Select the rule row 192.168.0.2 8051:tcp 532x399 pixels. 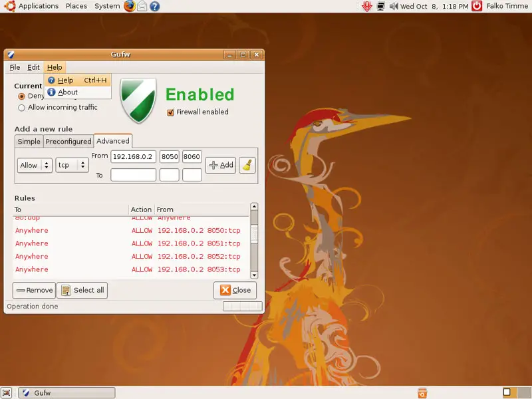pyautogui.click(x=131, y=243)
